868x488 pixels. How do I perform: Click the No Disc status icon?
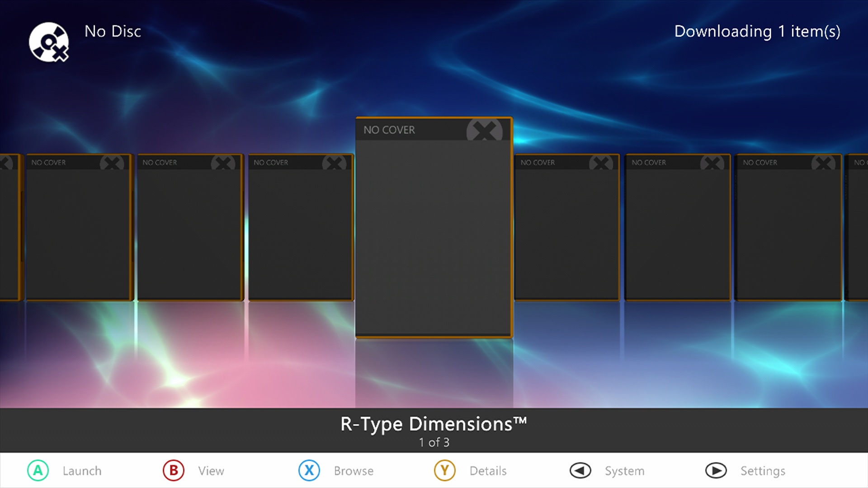pos(49,42)
